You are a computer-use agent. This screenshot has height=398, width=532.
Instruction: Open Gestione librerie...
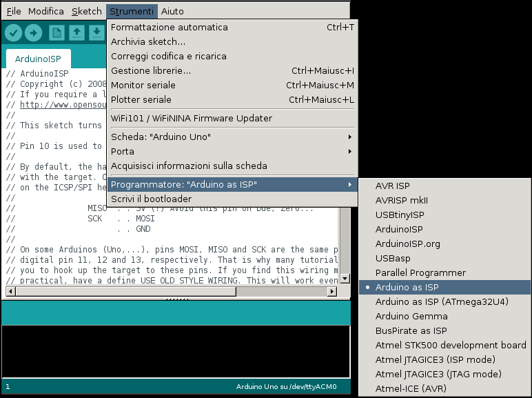[x=232, y=70]
